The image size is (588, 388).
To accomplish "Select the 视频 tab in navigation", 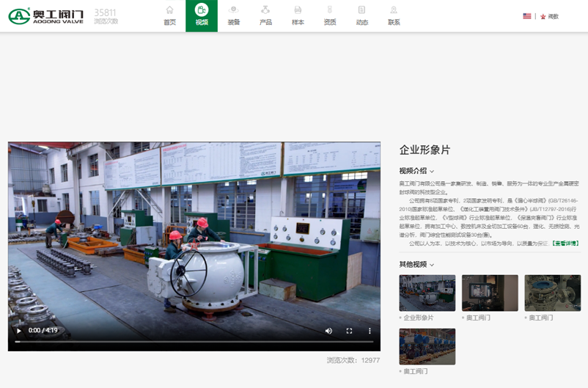I will coord(202,15).
